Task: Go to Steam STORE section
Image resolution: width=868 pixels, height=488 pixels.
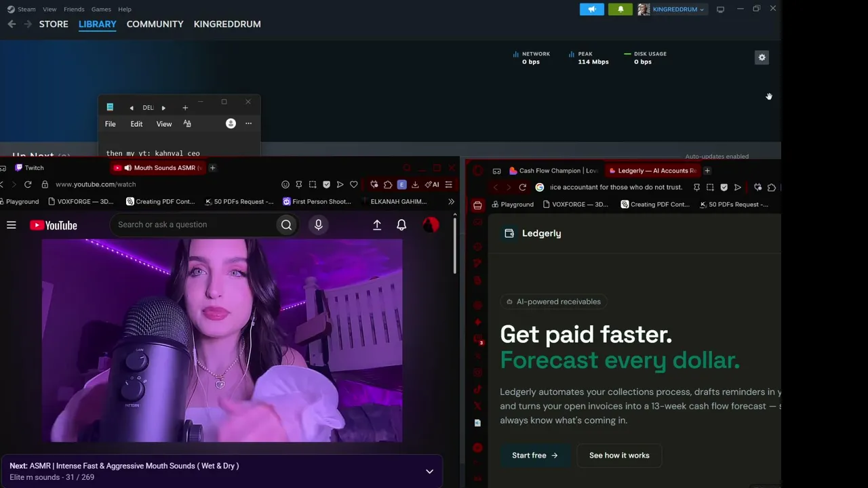Action: coord(54,24)
